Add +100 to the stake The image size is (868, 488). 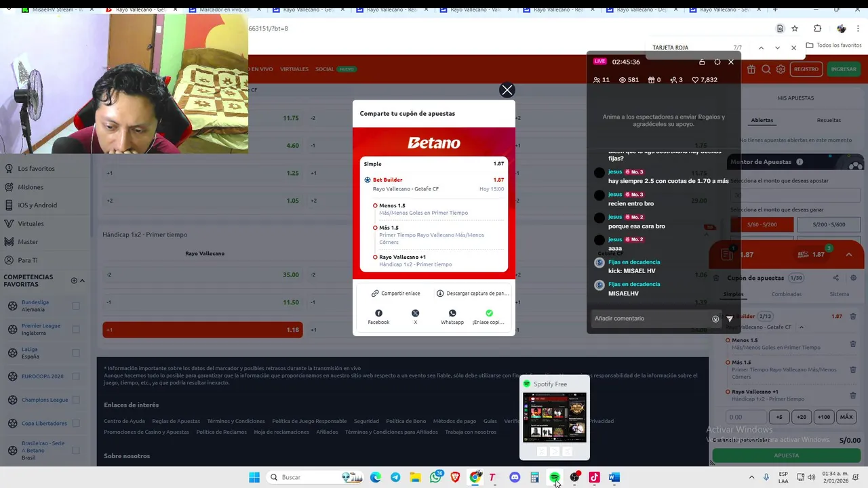[824, 417]
